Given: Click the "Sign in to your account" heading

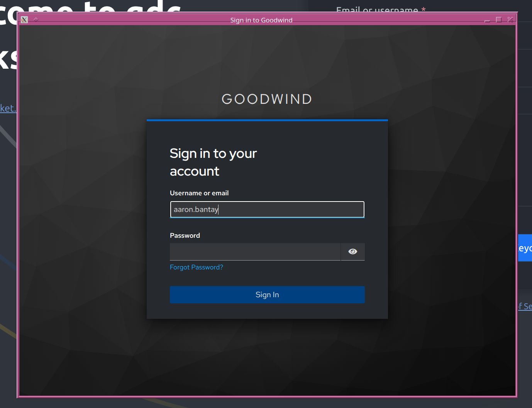Looking at the screenshot, I should coord(213,162).
